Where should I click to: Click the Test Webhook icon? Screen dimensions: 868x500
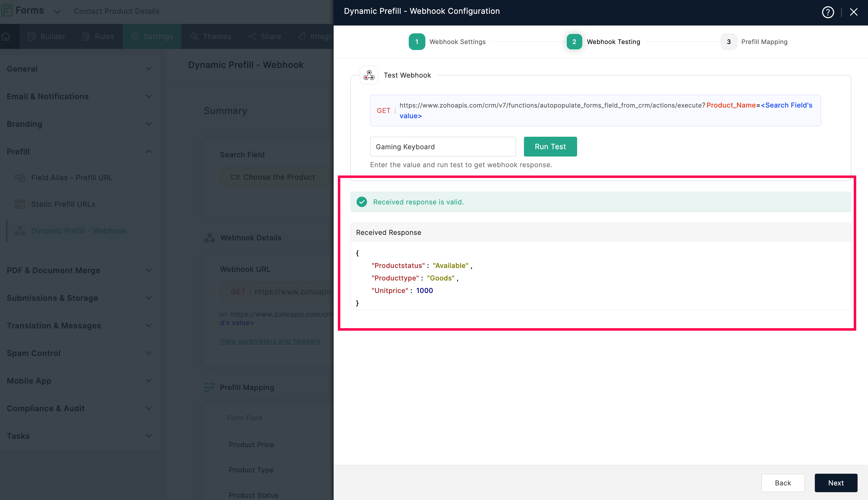[369, 75]
